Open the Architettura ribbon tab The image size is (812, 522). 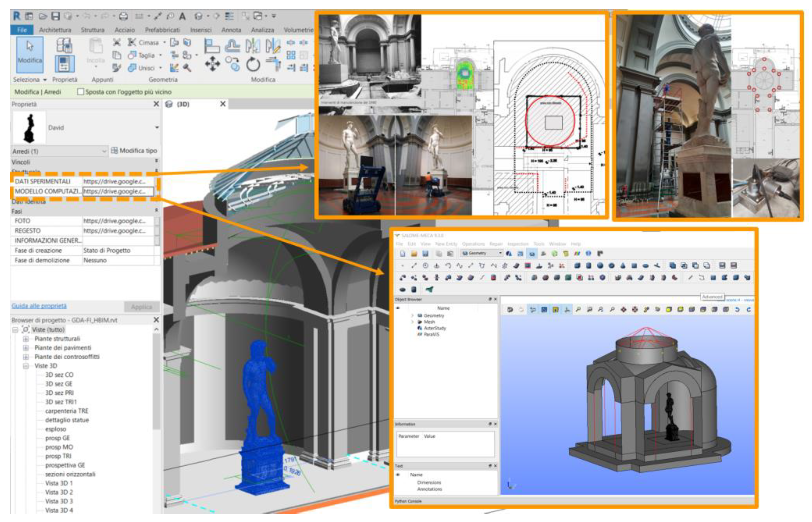[x=55, y=30]
